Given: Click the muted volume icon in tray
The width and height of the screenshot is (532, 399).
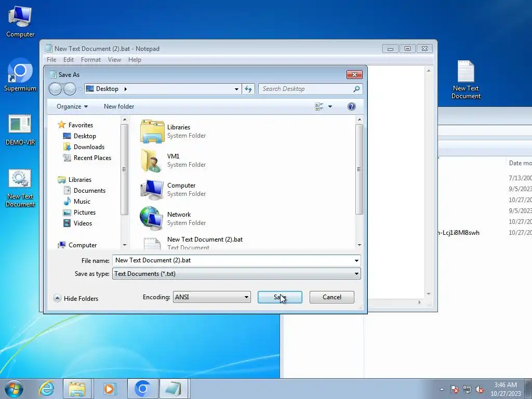Looking at the screenshot, I should pos(480,389).
